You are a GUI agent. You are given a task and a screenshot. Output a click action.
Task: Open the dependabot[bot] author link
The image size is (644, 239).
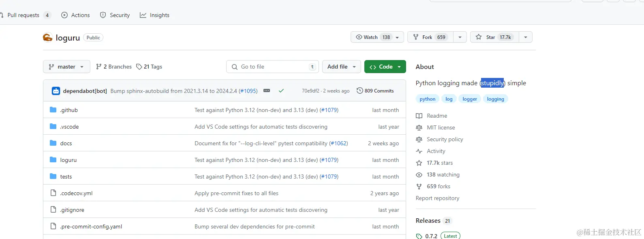pyautogui.click(x=85, y=91)
